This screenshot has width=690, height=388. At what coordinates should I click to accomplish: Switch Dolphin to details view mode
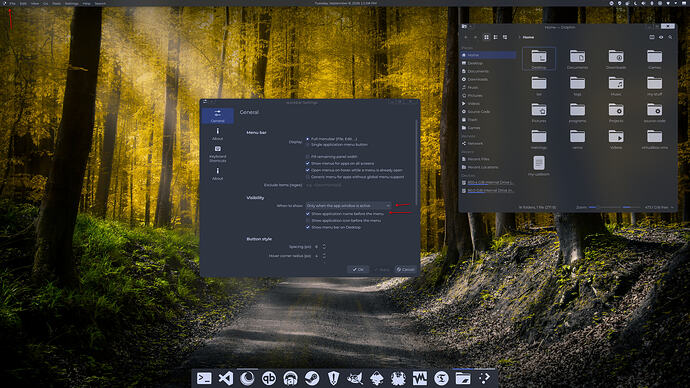[505, 37]
